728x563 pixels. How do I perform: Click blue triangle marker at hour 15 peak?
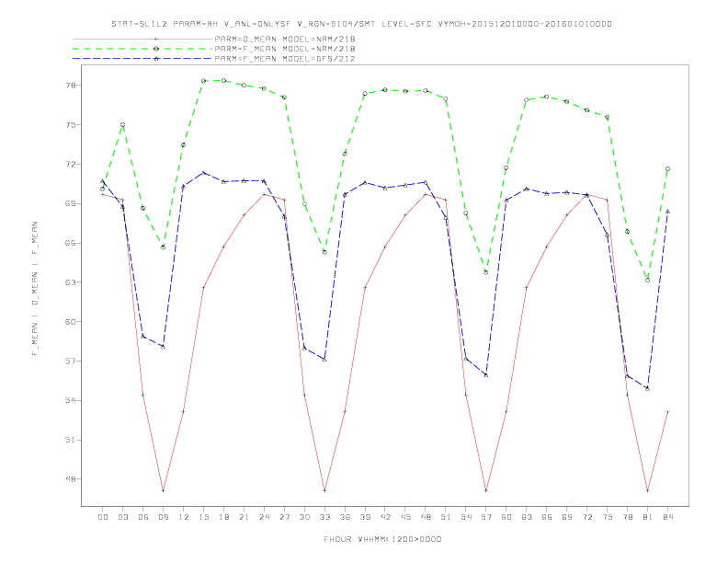[x=203, y=173]
